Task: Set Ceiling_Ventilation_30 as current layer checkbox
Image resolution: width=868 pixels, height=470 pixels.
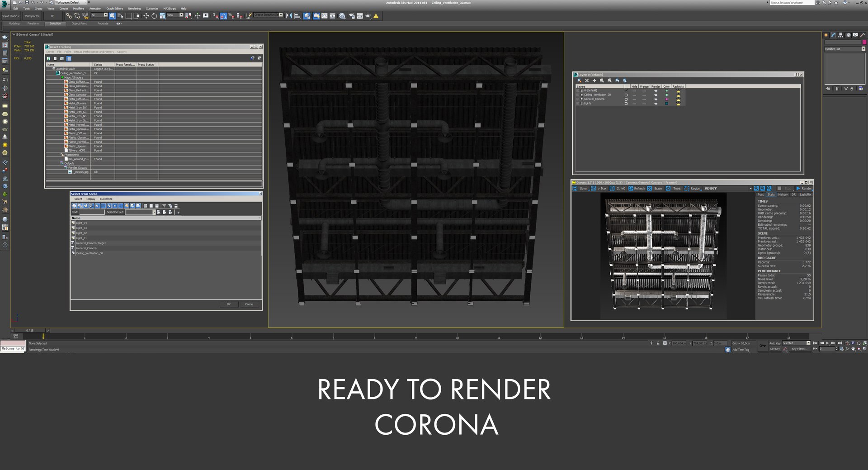Action: click(x=626, y=95)
